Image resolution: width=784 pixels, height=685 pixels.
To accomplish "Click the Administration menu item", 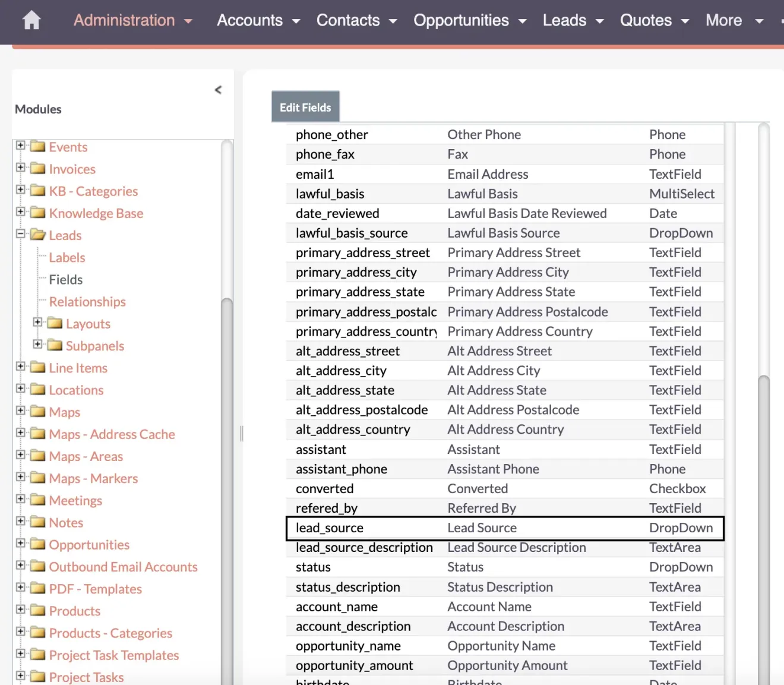I will (125, 20).
